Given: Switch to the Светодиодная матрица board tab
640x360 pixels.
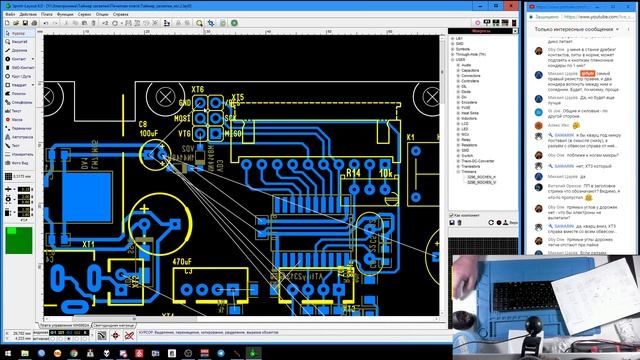Looking at the screenshot, I should point(113,326).
